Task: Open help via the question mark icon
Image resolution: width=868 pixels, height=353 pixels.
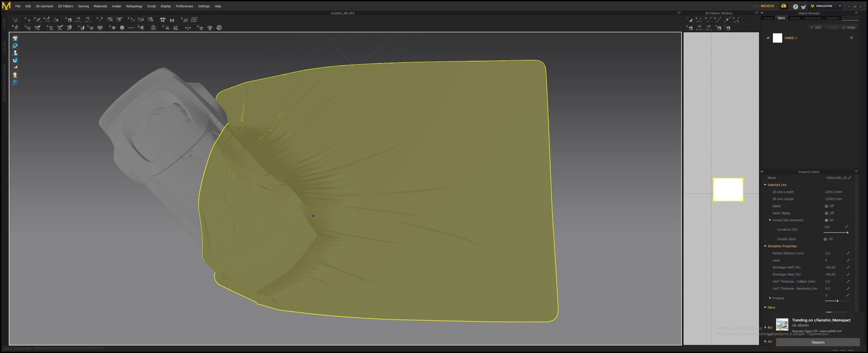Action: click(795, 6)
